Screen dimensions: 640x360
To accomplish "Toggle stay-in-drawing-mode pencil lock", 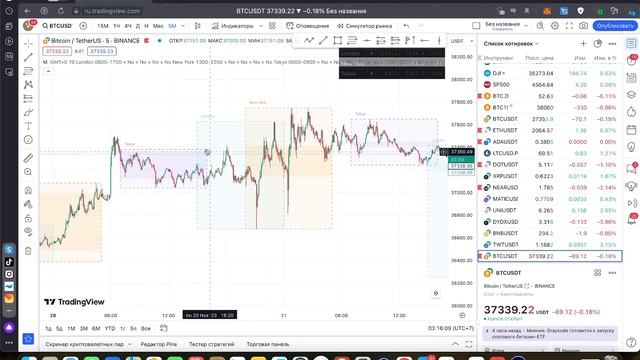I will pos(28,204).
